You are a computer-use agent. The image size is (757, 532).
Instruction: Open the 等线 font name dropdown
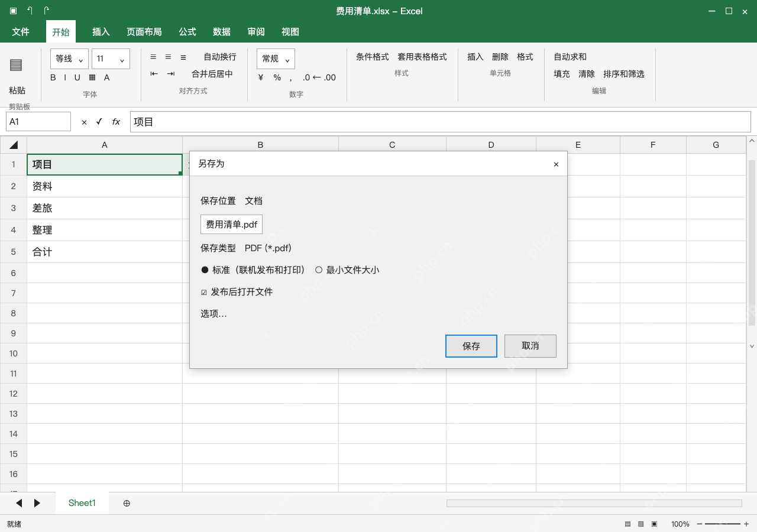tap(69, 59)
